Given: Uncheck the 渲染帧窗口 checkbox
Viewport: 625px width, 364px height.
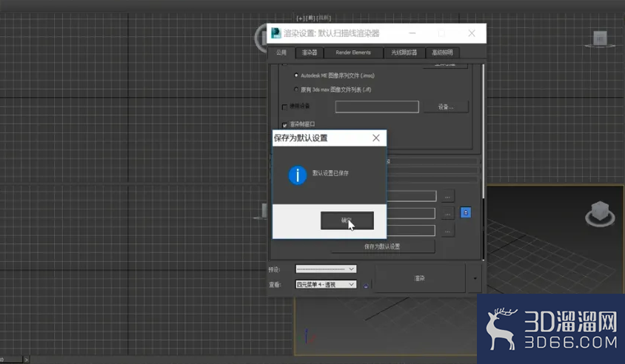Looking at the screenshot, I should tap(284, 125).
